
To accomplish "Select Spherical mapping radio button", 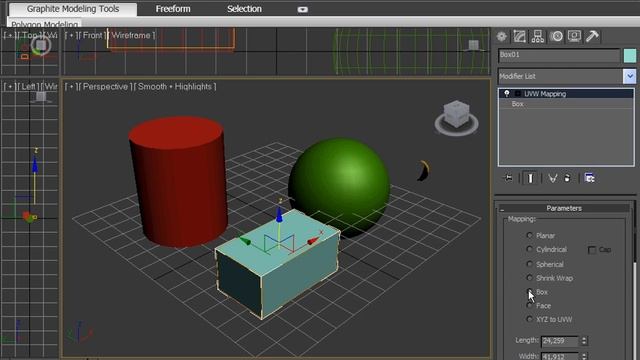I will (529, 264).
